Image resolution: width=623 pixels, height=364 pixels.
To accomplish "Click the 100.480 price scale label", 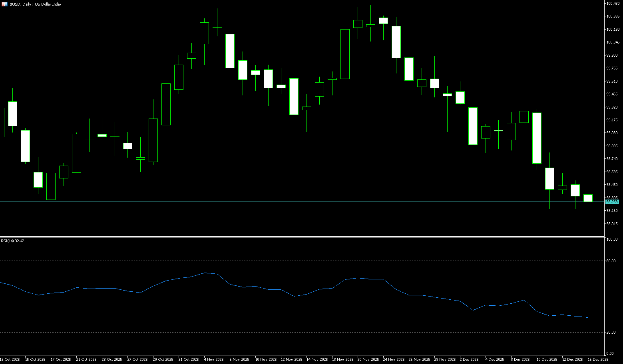I will pos(613,4).
